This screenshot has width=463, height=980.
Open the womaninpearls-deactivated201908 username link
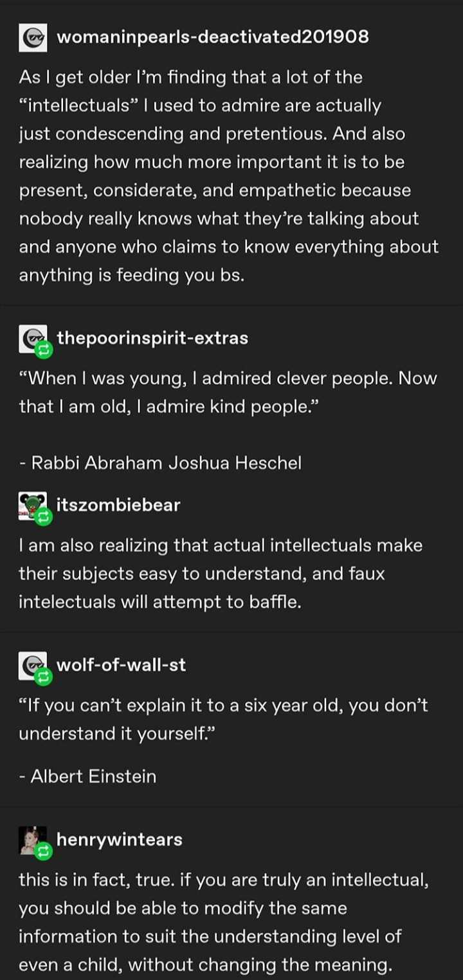click(x=213, y=37)
